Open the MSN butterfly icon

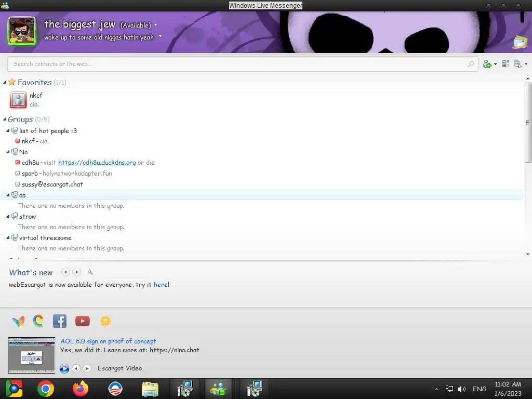pyautogui.click(x=18, y=321)
